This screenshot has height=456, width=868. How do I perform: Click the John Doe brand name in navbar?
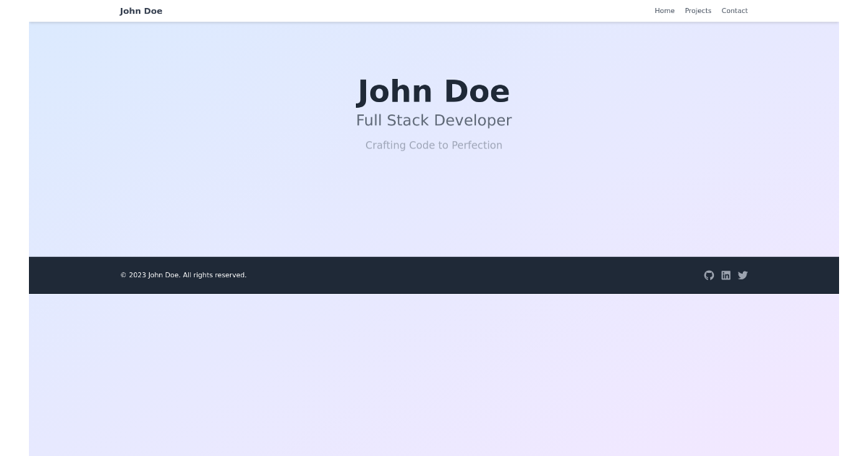pos(141,11)
